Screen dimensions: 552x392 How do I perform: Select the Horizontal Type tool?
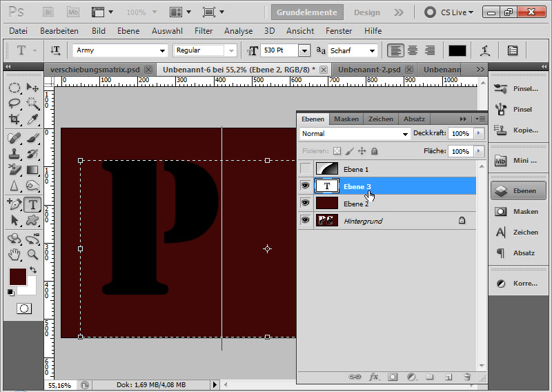pos(32,204)
